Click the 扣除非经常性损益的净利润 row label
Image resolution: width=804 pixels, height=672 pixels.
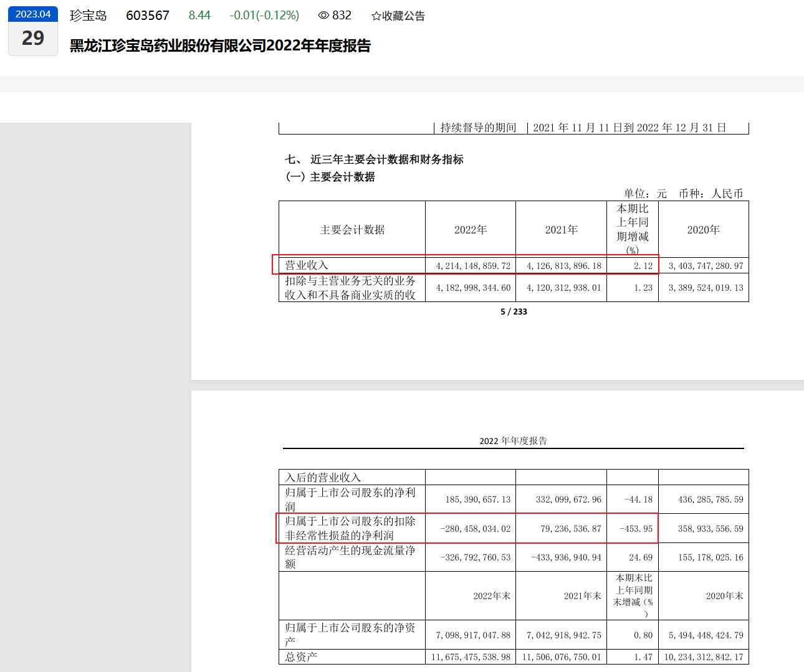click(350, 528)
